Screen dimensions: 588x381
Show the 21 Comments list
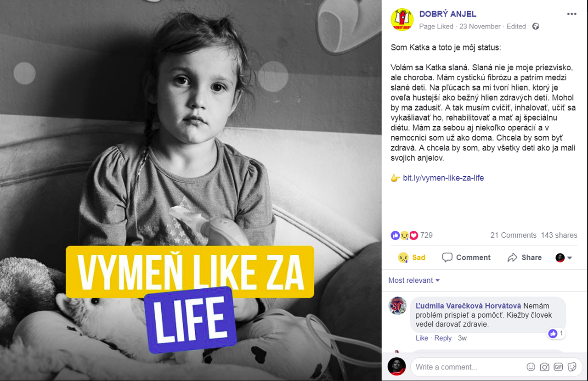pos(513,235)
